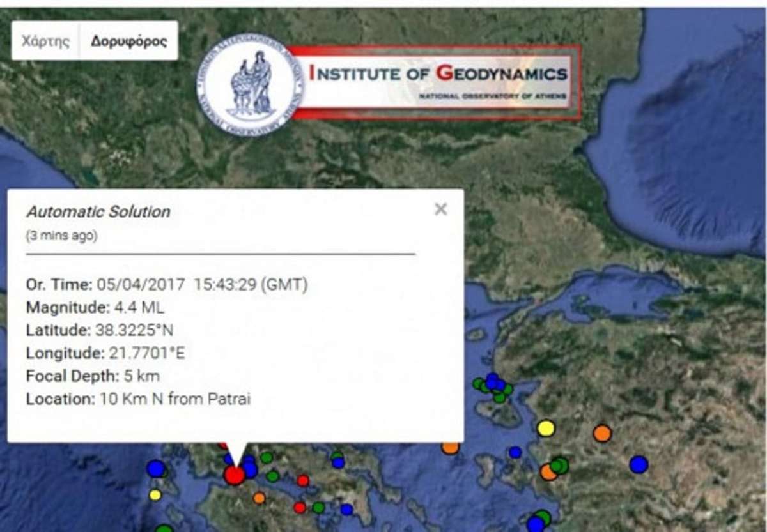Image resolution: width=767 pixels, height=532 pixels.
Task: Click the Or. Time 05/04/2017 line
Action: pyautogui.click(x=166, y=285)
